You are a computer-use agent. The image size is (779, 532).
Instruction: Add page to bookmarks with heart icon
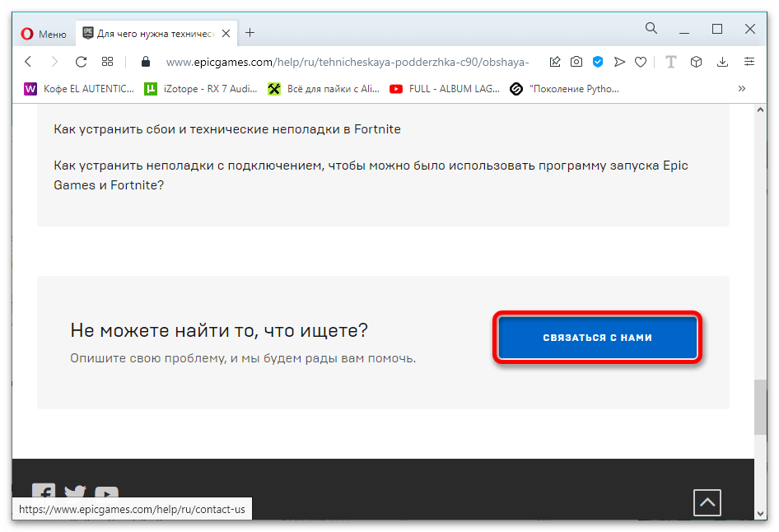(x=641, y=62)
